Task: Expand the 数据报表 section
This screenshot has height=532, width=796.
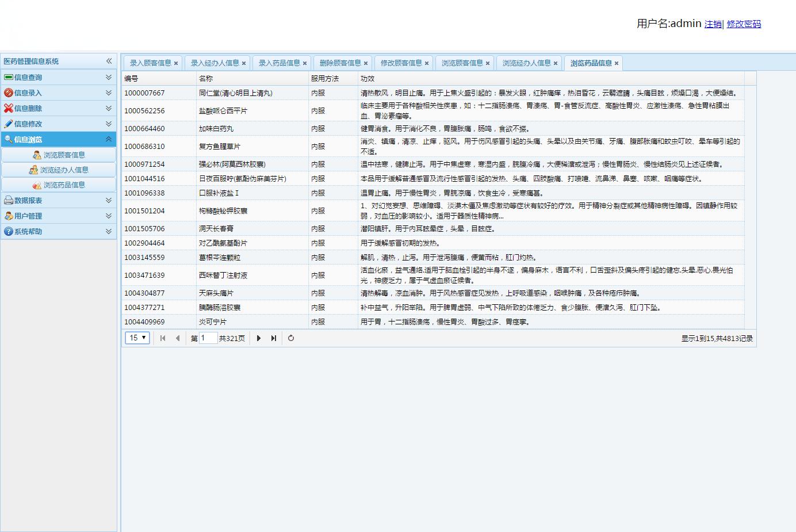Action: click(109, 200)
